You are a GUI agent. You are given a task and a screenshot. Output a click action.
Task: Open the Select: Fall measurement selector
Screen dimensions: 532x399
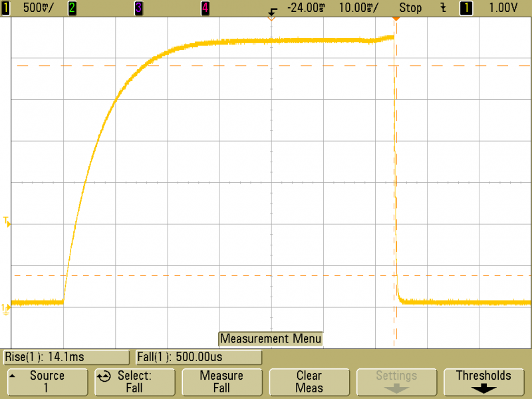[134, 382]
